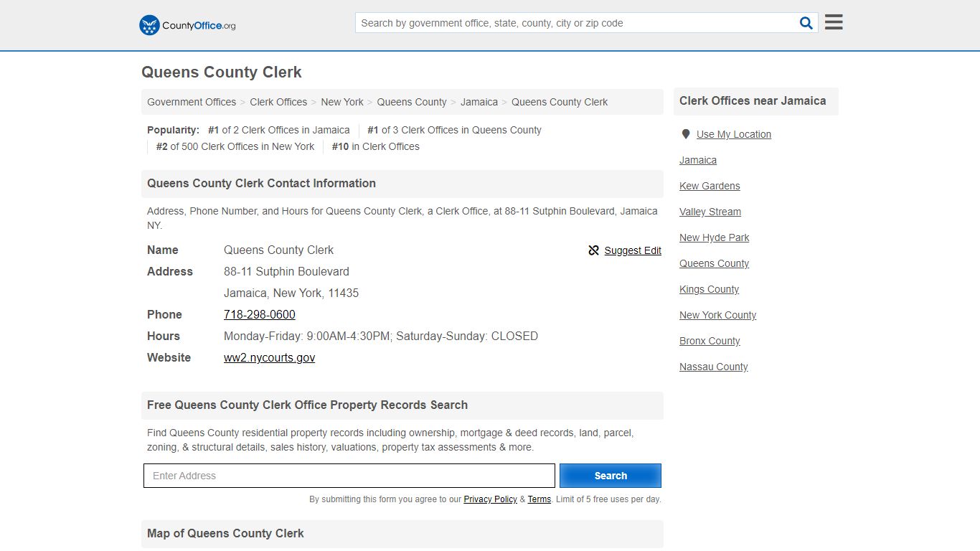Go to Queens County breadcrumb
Image resolution: width=980 pixels, height=551 pixels.
[x=412, y=102]
